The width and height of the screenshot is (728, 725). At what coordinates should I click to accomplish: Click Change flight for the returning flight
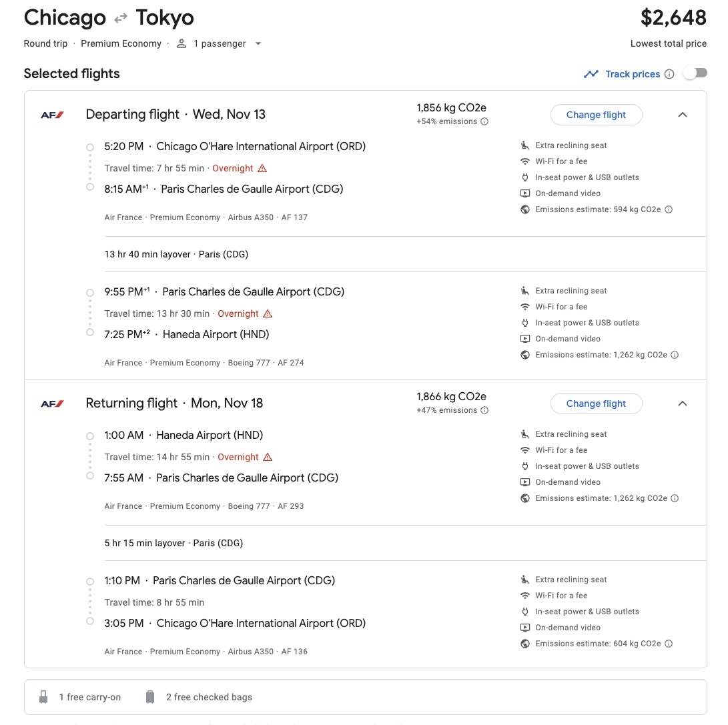(x=596, y=404)
